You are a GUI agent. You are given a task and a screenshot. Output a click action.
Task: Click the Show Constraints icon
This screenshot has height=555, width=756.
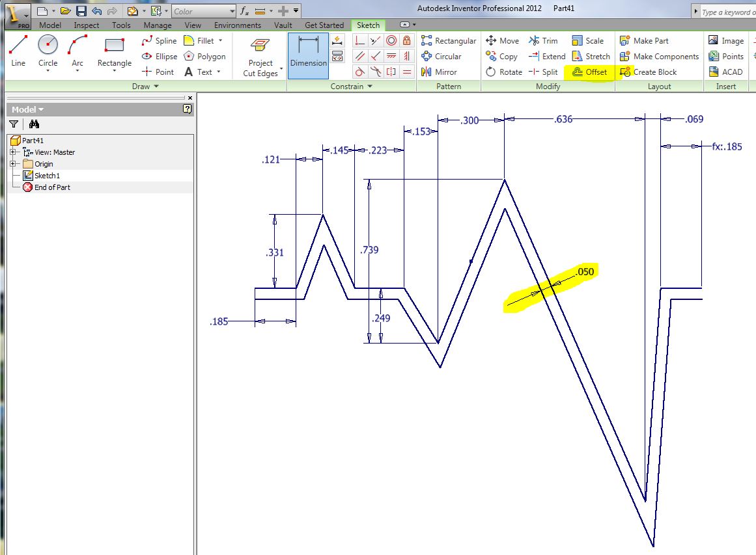tap(337, 57)
